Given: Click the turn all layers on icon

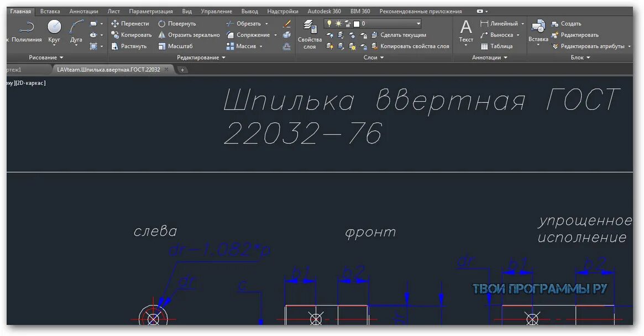Looking at the screenshot, I should pyautogui.click(x=330, y=46).
